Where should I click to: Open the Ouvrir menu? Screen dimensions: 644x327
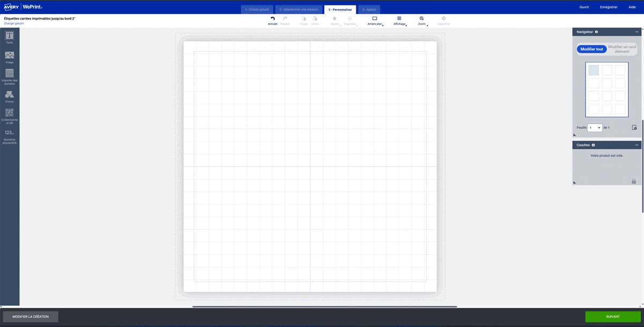[584, 7]
